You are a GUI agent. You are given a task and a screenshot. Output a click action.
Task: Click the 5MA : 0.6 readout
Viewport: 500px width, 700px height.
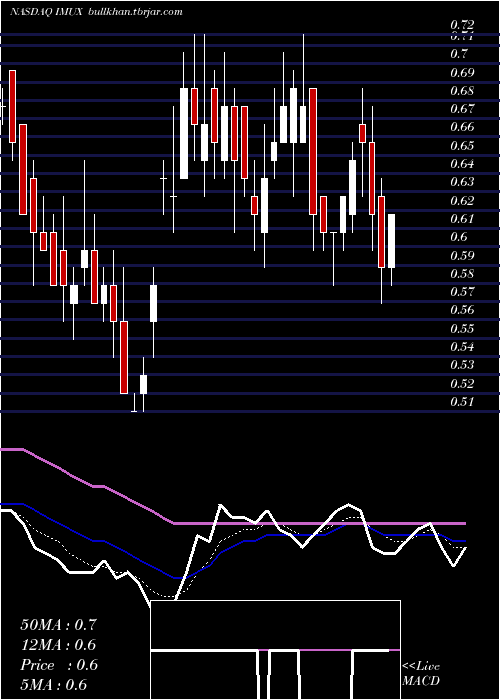[x=54, y=685]
